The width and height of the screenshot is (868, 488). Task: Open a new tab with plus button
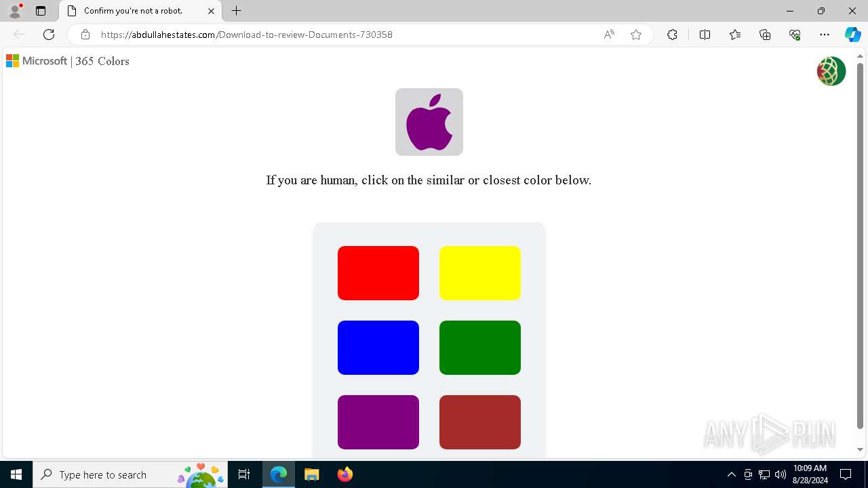click(x=236, y=11)
